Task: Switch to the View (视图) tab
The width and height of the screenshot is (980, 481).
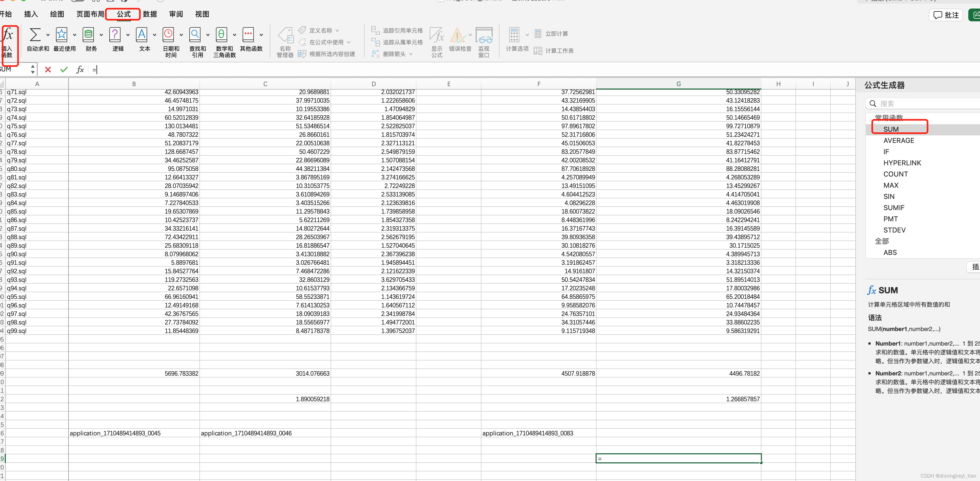Action: [x=202, y=14]
